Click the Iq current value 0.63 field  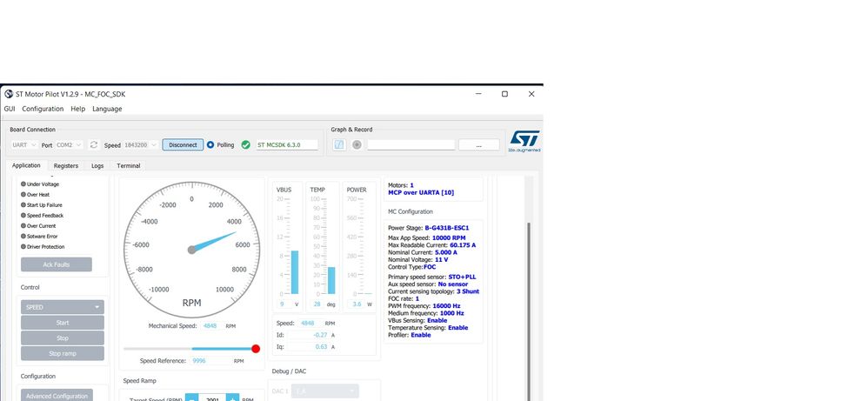309,347
